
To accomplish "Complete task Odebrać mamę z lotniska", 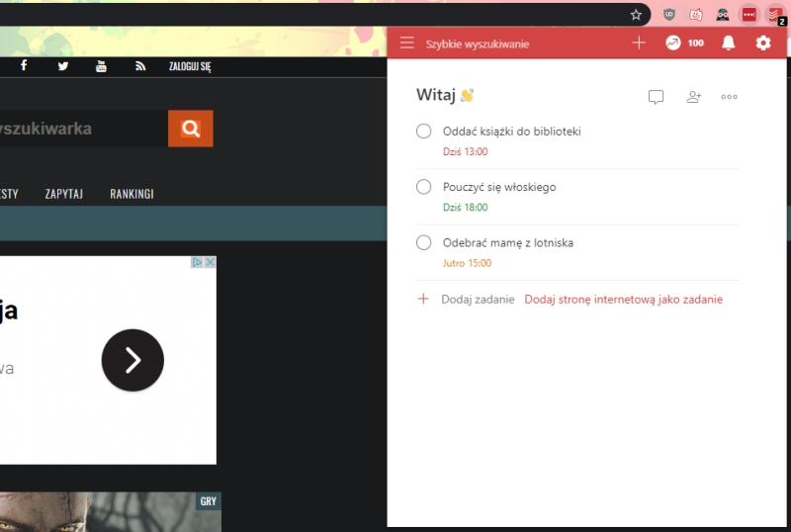I will pos(424,242).
